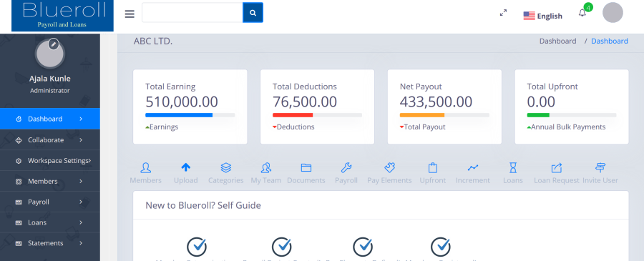The image size is (644, 261).
Task: Open the Invite User signpost icon
Action: click(x=600, y=167)
